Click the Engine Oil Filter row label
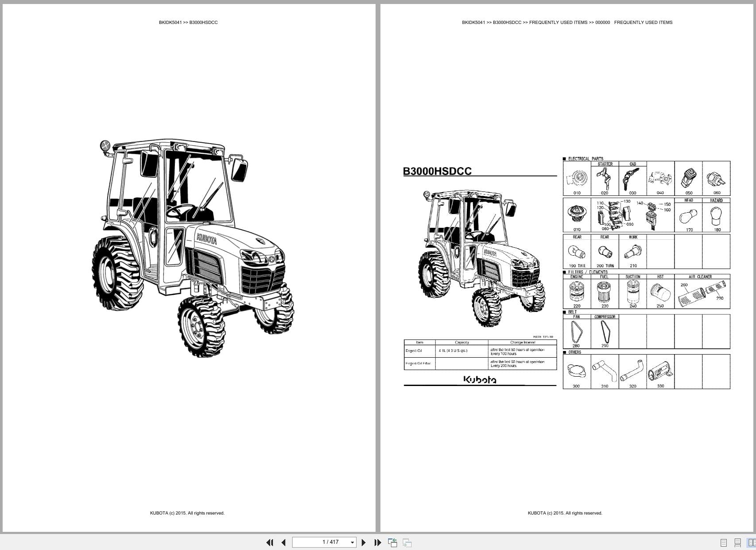 (x=418, y=363)
